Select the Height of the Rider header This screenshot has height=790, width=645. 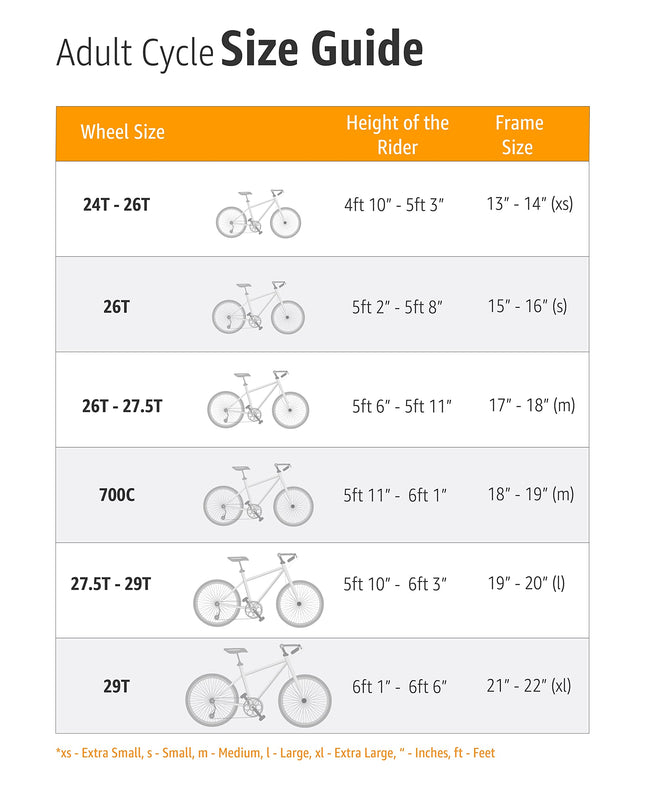tap(397, 135)
